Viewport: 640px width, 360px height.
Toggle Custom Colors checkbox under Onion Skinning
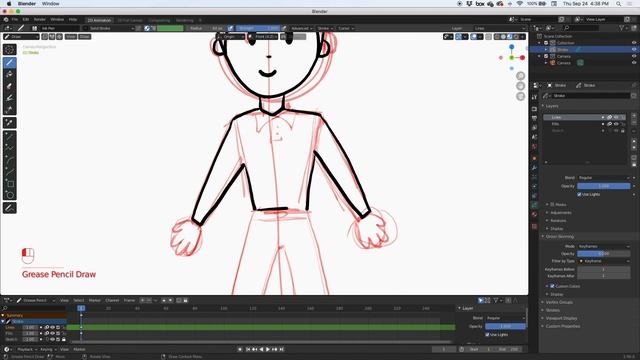[x=552, y=286]
